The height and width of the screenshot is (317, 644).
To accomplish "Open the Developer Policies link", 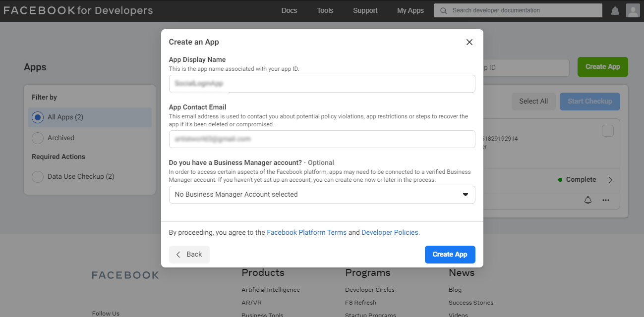I will (391, 232).
